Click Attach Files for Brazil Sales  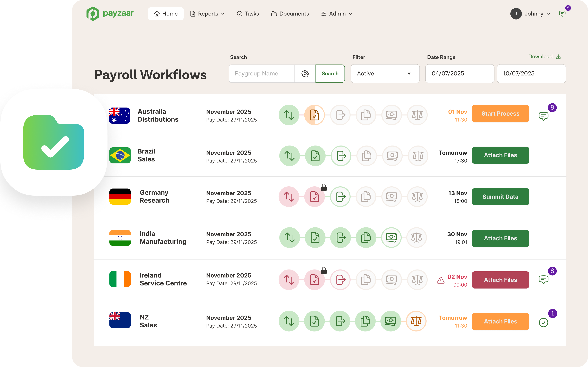pyautogui.click(x=500, y=155)
